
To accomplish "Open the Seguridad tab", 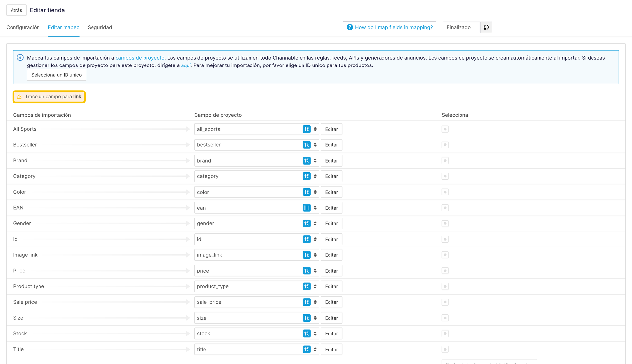I will [100, 27].
